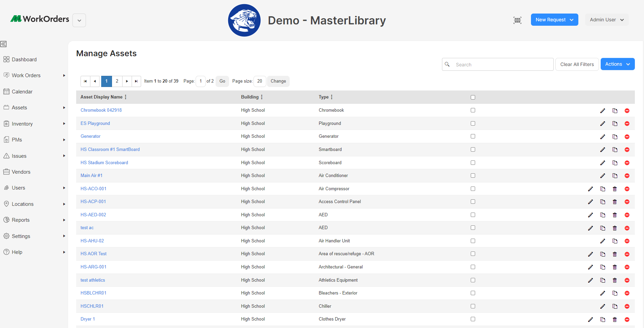Image resolution: width=644 pixels, height=328 pixels.
Task: Open the barcode scanner icon
Action: point(517,20)
